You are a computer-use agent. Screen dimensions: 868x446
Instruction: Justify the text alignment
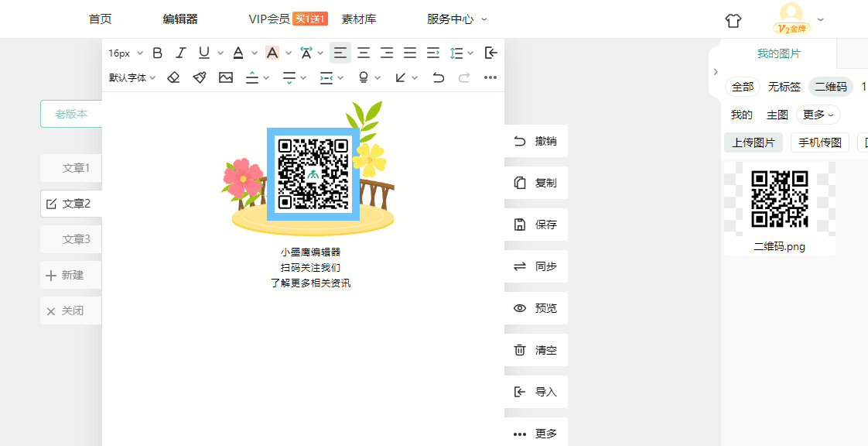coord(410,53)
